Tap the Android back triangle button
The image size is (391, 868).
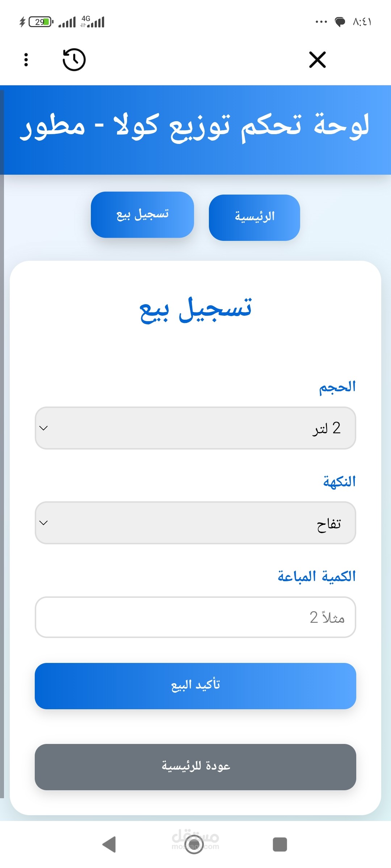(109, 844)
